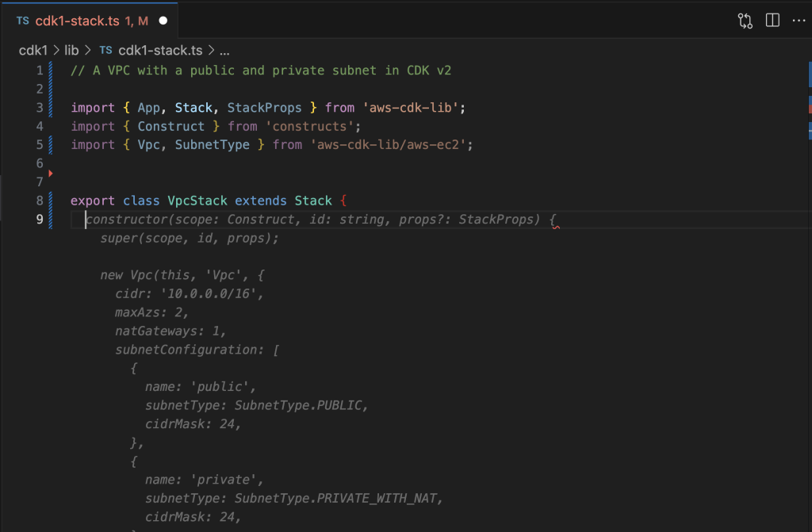Click the comment text on line 1
This screenshot has height=532, width=812.
(x=261, y=71)
